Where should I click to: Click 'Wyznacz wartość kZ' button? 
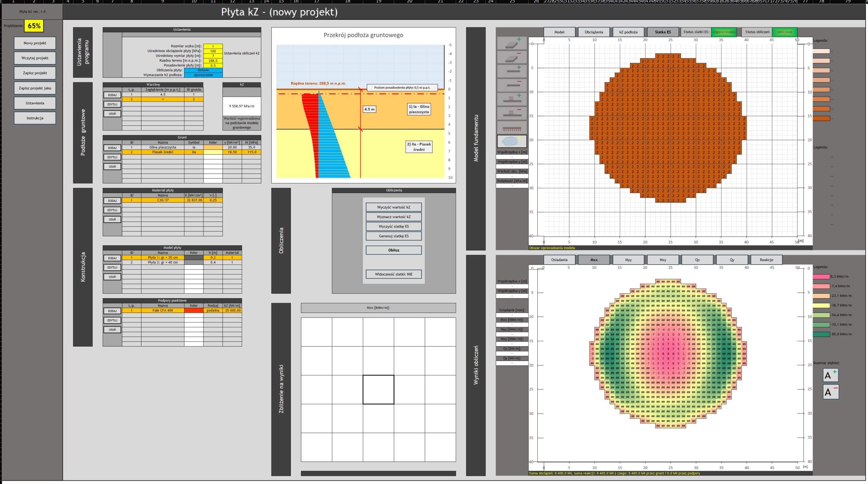pos(393,217)
